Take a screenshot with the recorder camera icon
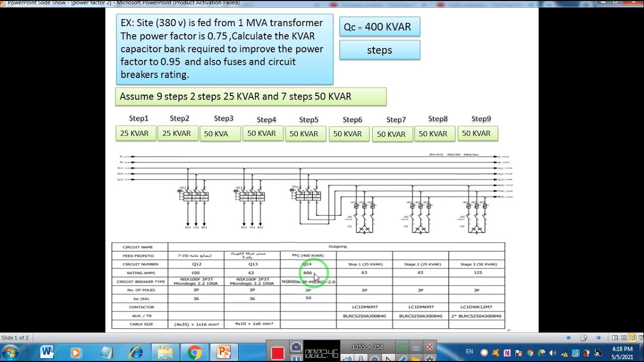Viewport: 644px width, 362px height. [x=296, y=347]
